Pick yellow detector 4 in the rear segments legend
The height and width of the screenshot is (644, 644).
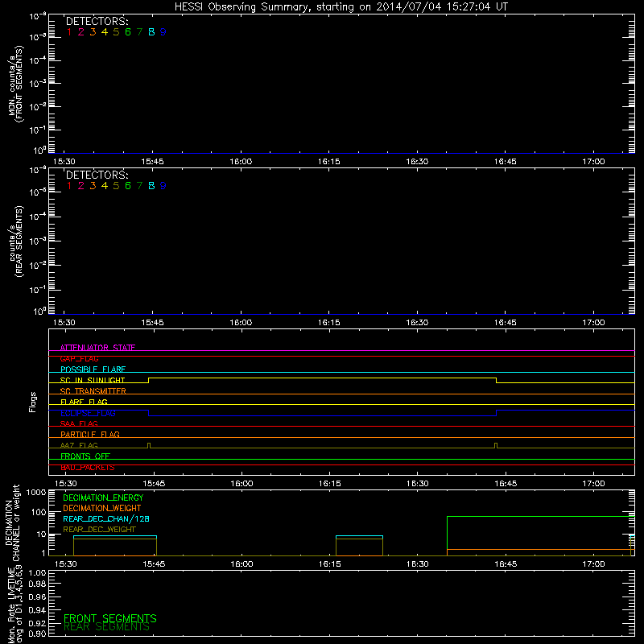pos(105,186)
